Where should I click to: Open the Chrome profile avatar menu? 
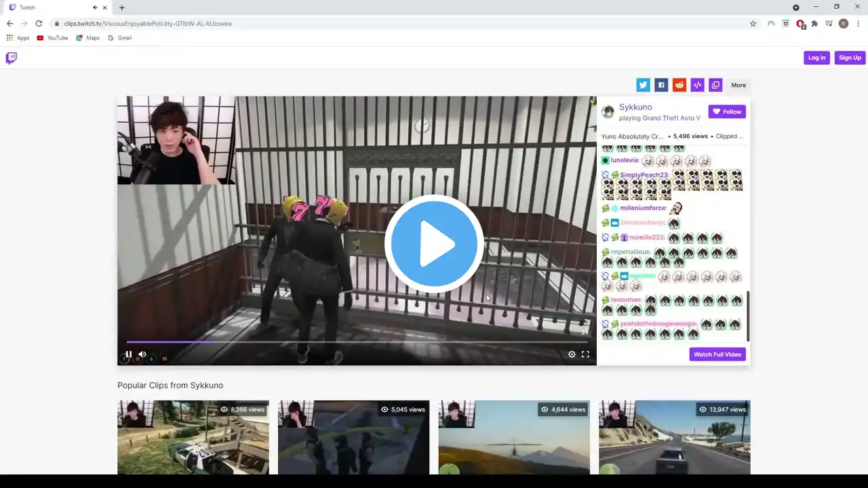[x=844, y=24]
